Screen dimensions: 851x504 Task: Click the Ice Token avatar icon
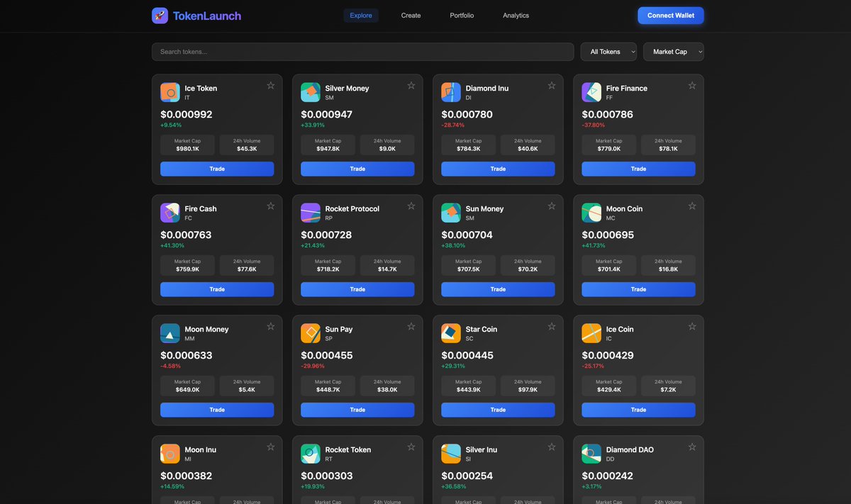[170, 92]
